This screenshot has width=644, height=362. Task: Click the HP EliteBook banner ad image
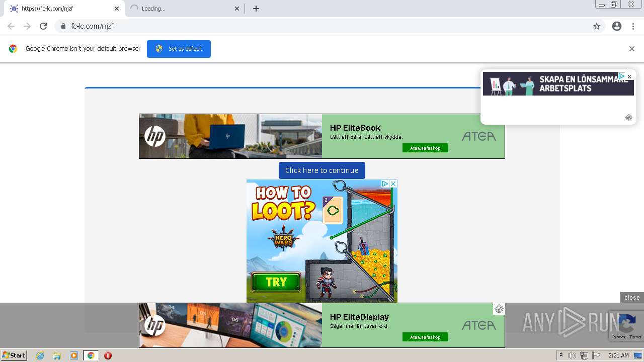pos(230,136)
